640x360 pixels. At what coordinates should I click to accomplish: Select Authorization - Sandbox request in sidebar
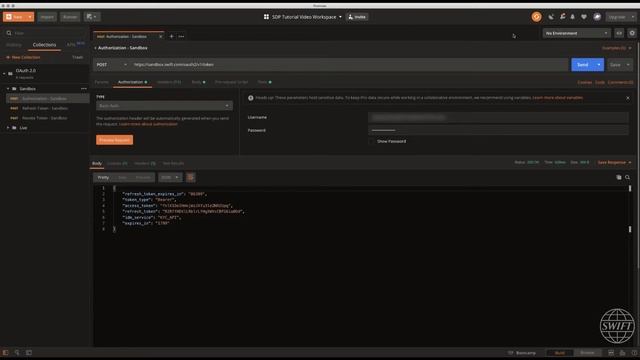click(47, 98)
